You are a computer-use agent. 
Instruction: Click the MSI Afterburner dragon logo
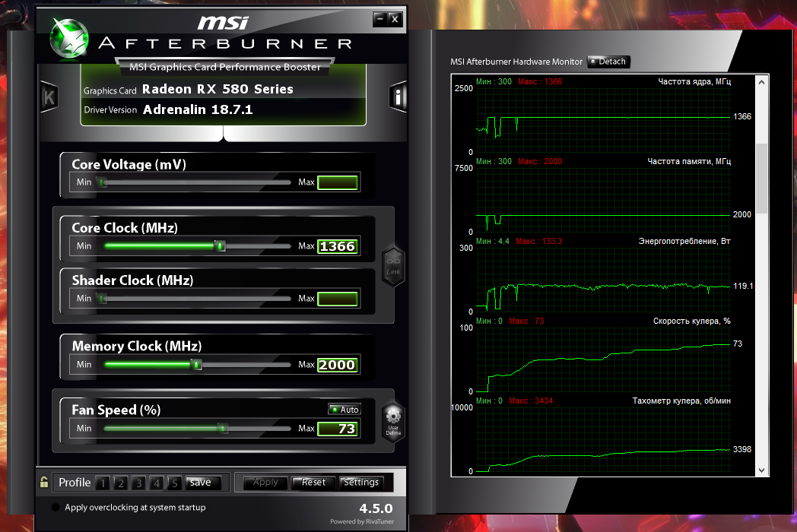pyautogui.click(x=68, y=38)
